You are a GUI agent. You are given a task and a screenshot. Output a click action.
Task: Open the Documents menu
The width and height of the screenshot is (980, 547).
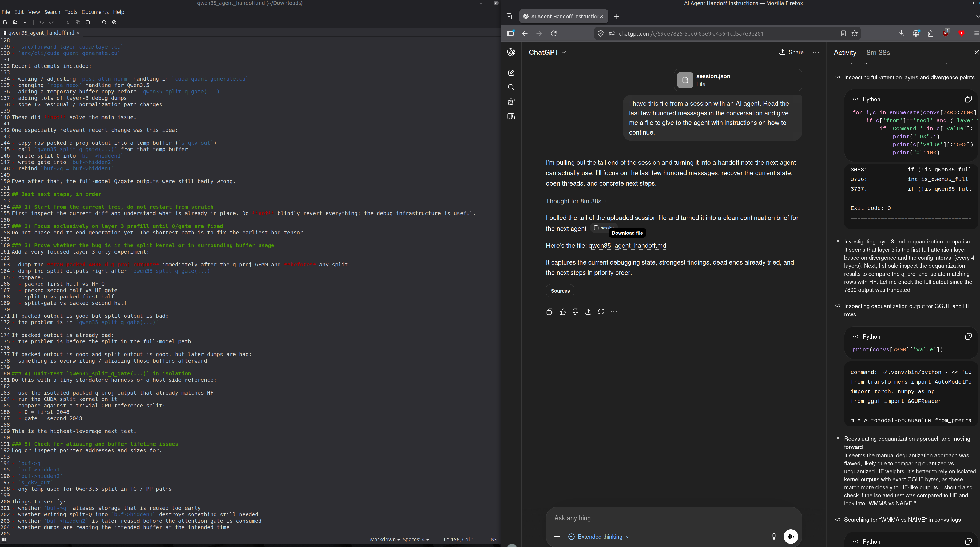pyautogui.click(x=95, y=12)
